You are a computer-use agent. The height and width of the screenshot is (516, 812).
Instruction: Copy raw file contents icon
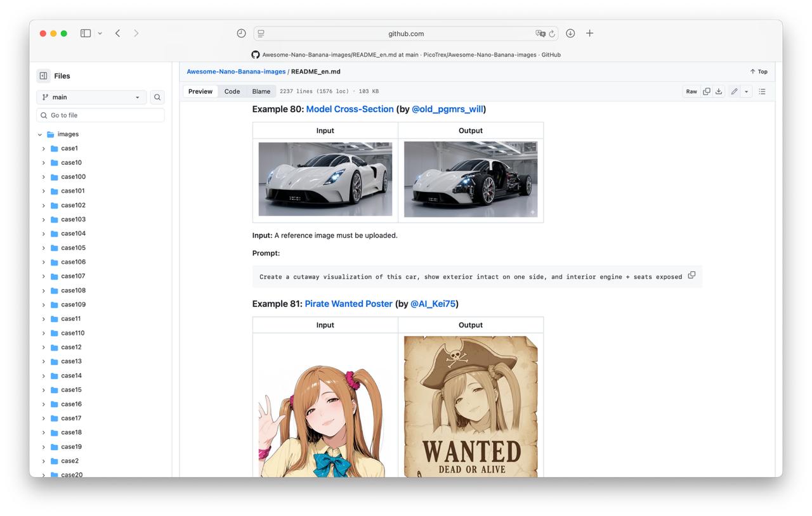706,91
